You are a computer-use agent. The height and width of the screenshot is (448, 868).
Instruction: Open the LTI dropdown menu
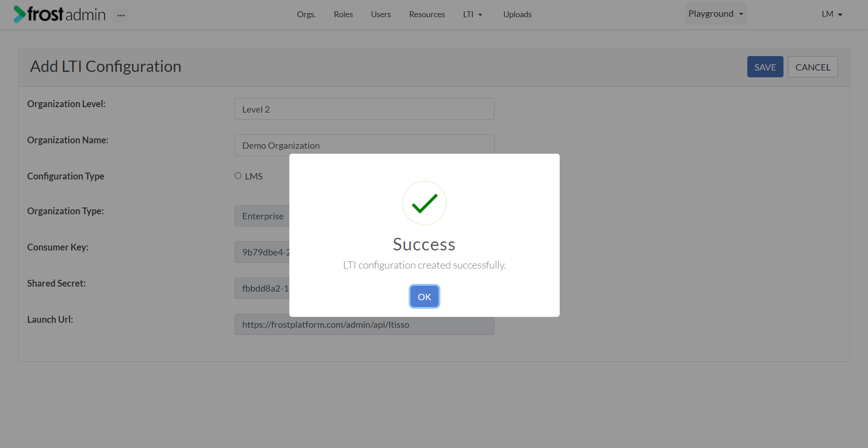tap(472, 14)
